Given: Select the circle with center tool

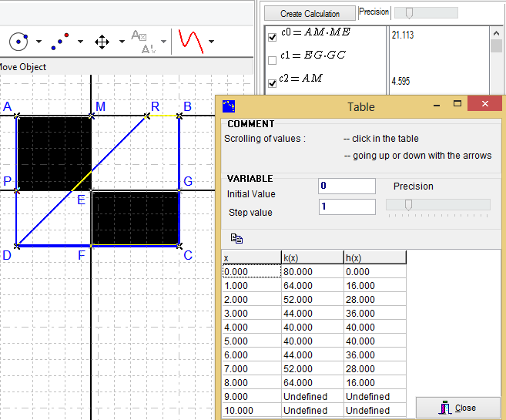Looking at the screenshot, I should pyautogui.click(x=18, y=42).
